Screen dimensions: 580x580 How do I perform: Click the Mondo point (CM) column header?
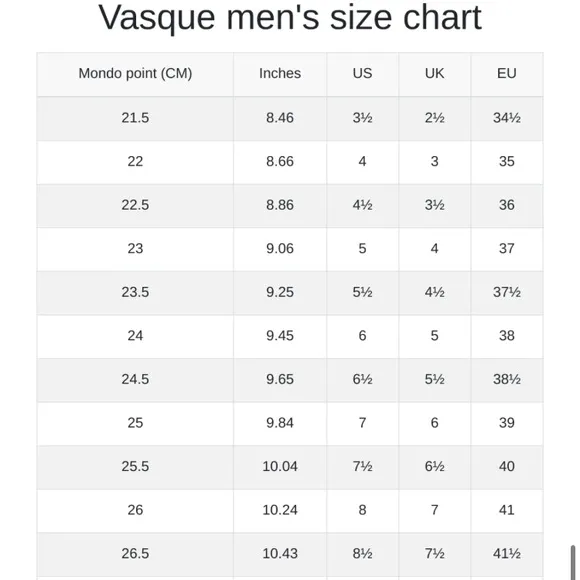pyautogui.click(x=135, y=74)
